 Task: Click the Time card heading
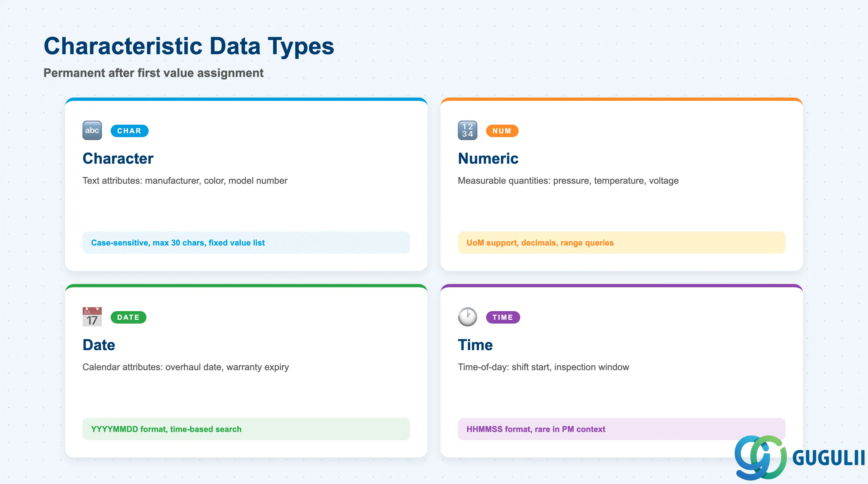(x=475, y=345)
